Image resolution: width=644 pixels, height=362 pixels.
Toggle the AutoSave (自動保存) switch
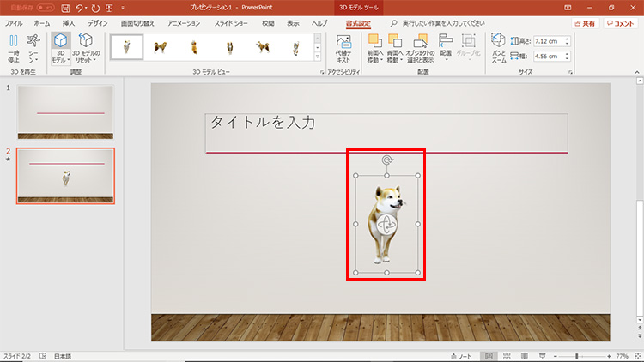tap(45, 7)
